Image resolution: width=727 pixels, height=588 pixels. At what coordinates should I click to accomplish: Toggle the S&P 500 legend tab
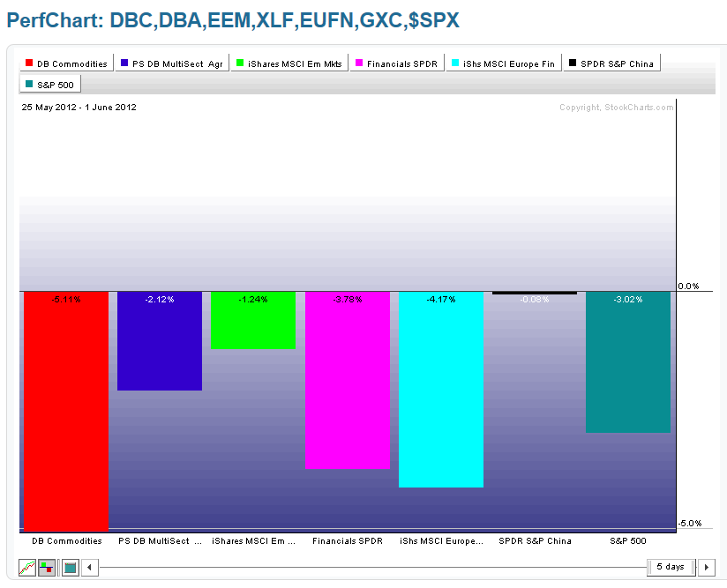click(50, 85)
